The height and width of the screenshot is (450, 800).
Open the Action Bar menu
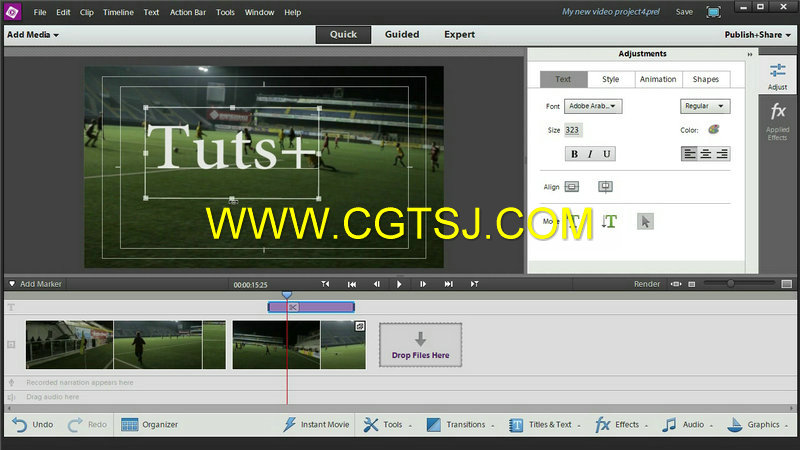(x=188, y=12)
